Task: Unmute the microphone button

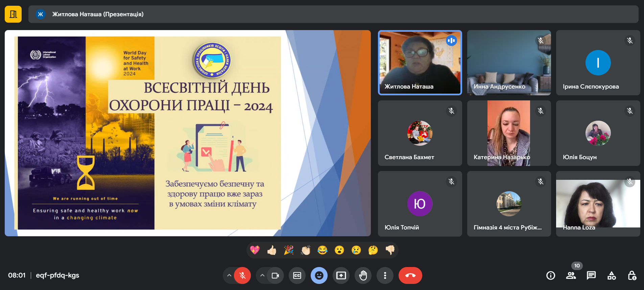Action: tap(242, 275)
